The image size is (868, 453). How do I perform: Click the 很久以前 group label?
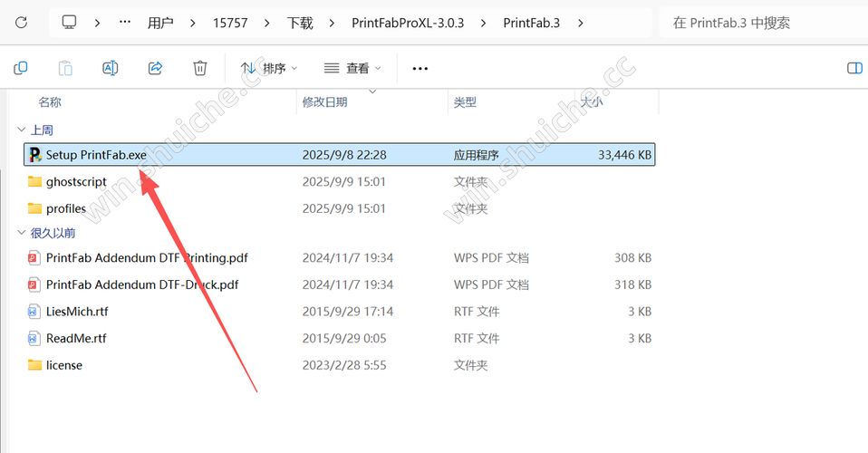(53, 233)
